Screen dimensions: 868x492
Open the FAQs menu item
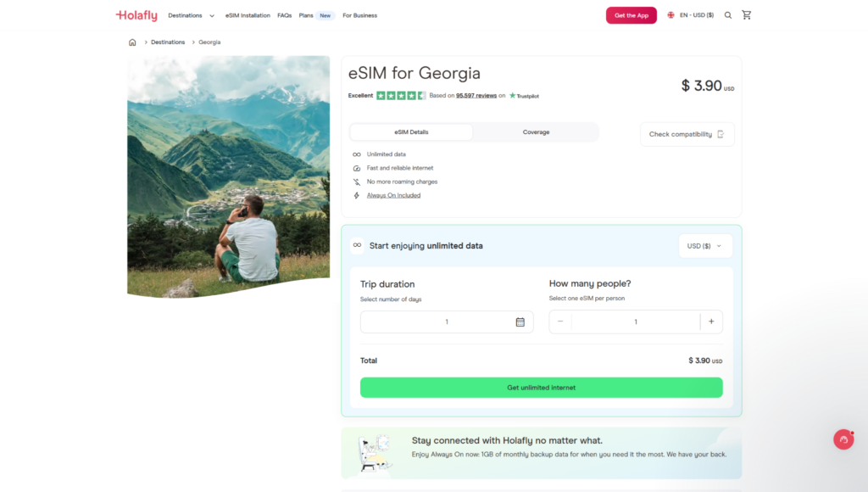[285, 15]
